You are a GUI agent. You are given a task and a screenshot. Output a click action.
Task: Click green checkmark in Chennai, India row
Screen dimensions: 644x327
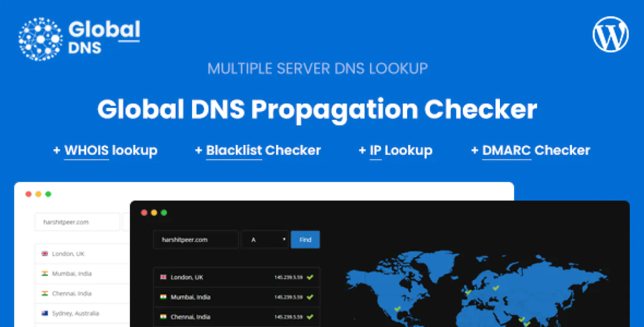pos(310,316)
